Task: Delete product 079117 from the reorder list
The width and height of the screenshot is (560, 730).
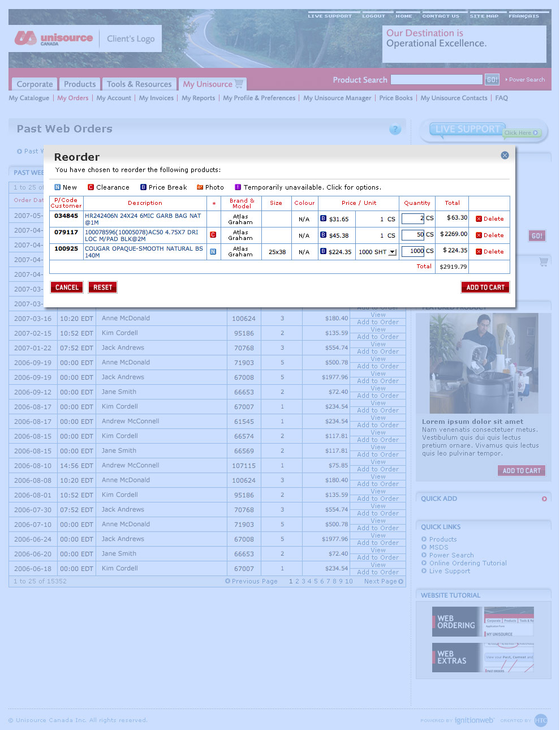Action: point(490,235)
